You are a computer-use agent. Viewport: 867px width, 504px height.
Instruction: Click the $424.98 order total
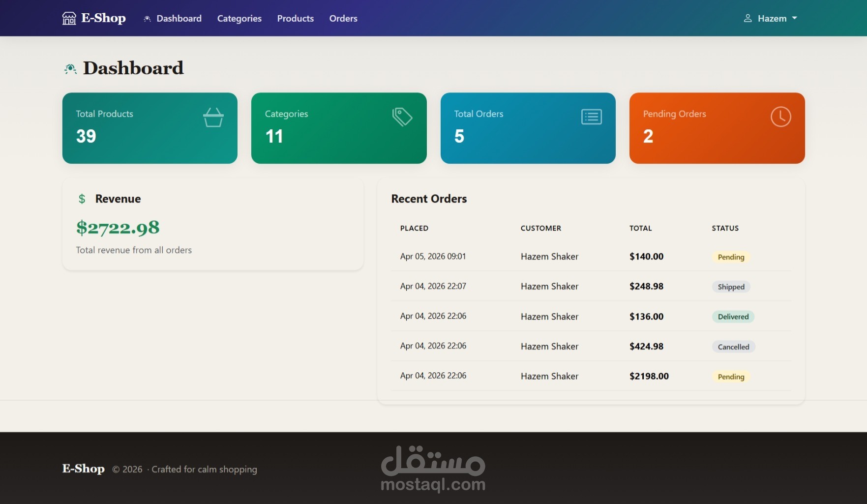(647, 346)
